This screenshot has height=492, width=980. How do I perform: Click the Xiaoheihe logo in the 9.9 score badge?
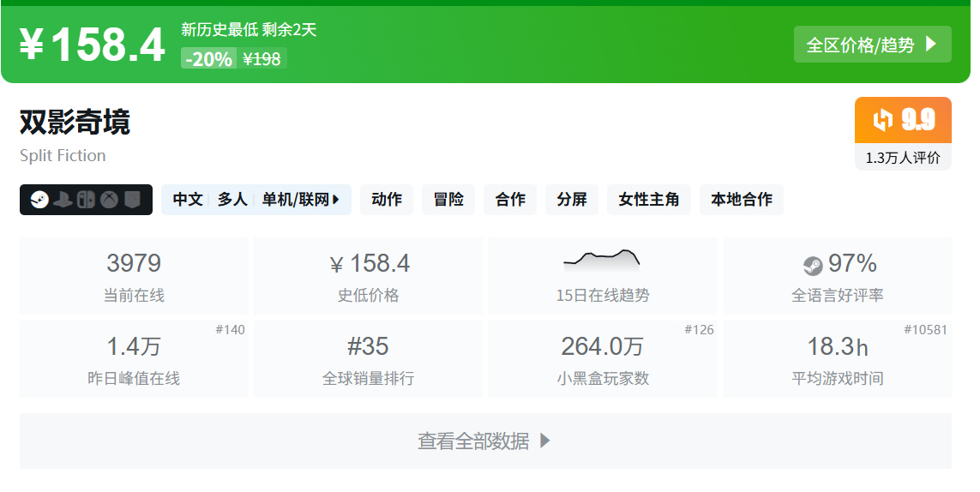point(882,119)
